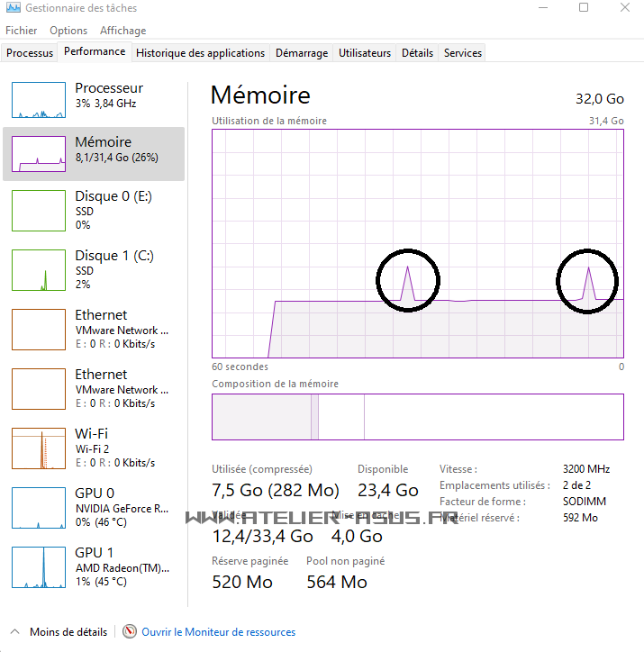The width and height of the screenshot is (644, 652).
Task: View GPU 1 AMD Radeon graph
Action: click(x=39, y=567)
